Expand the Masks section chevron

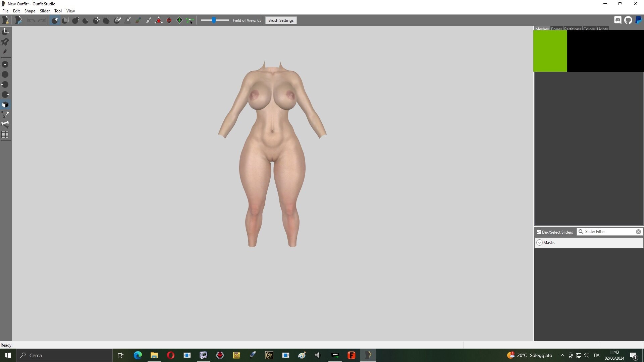(x=539, y=243)
